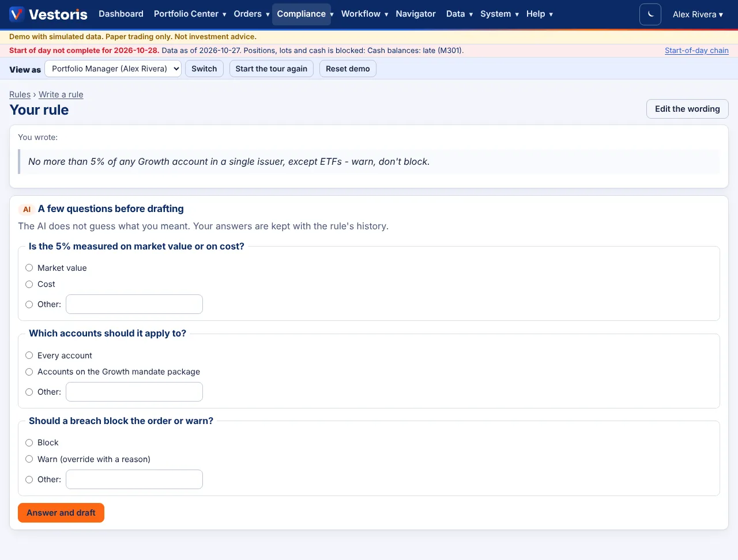Open Alex Rivera user menu
The width and height of the screenshot is (738, 560).
698,14
